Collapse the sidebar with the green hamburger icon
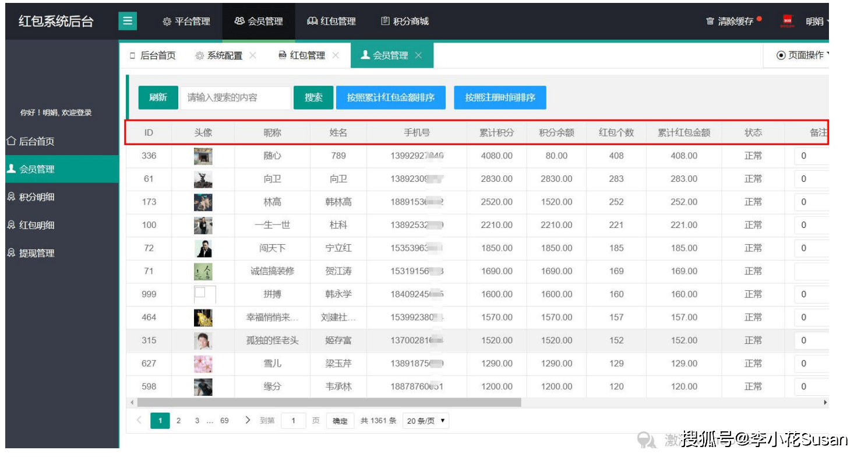This screenshot has height=457, width=868. [127, 21]
